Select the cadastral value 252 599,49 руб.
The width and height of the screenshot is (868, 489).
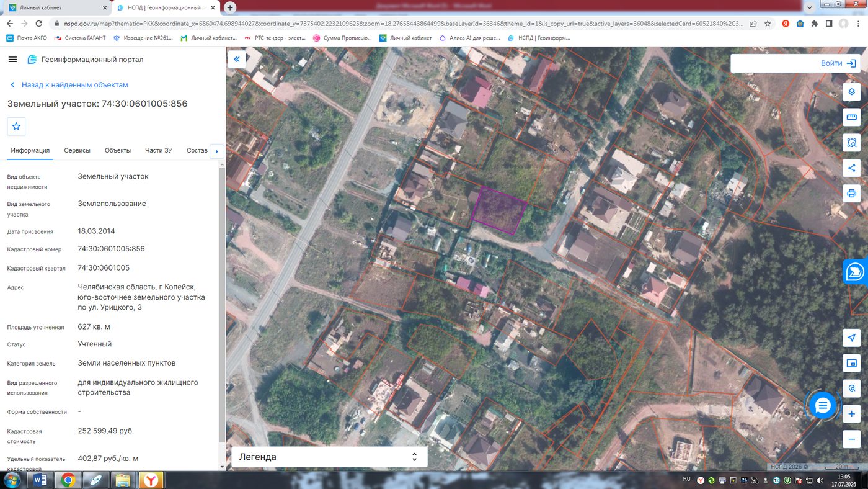(x=105, y=431)
